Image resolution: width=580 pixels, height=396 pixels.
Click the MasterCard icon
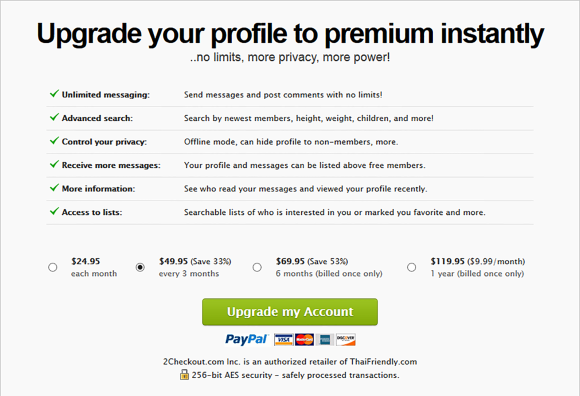coord(304,339)
